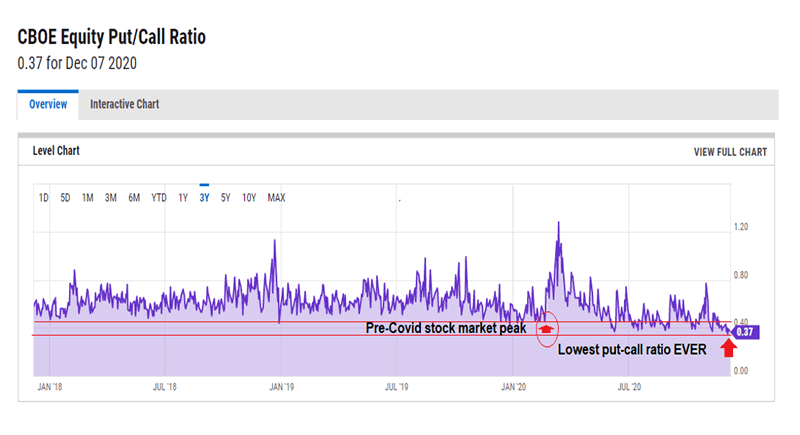Screen dimensions: 800x435
Task: Switch chart to 1Y range
Action: click(183, 198)
